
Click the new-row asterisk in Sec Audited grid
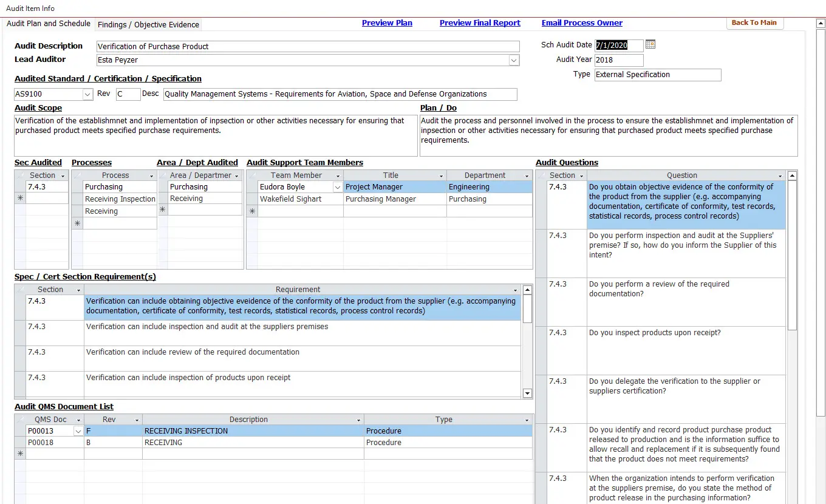pos(20,199)
